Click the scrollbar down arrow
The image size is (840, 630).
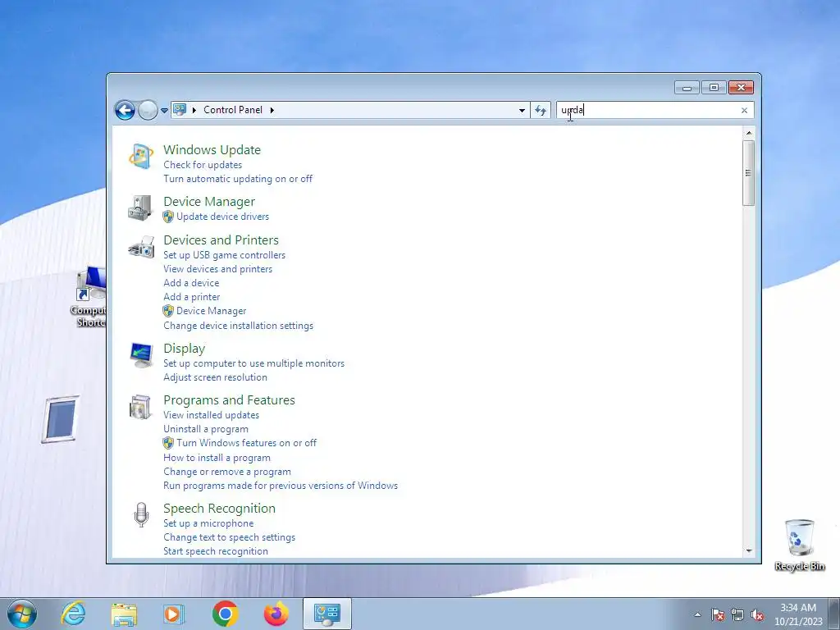pyautogui.click(x=748, y=550)
